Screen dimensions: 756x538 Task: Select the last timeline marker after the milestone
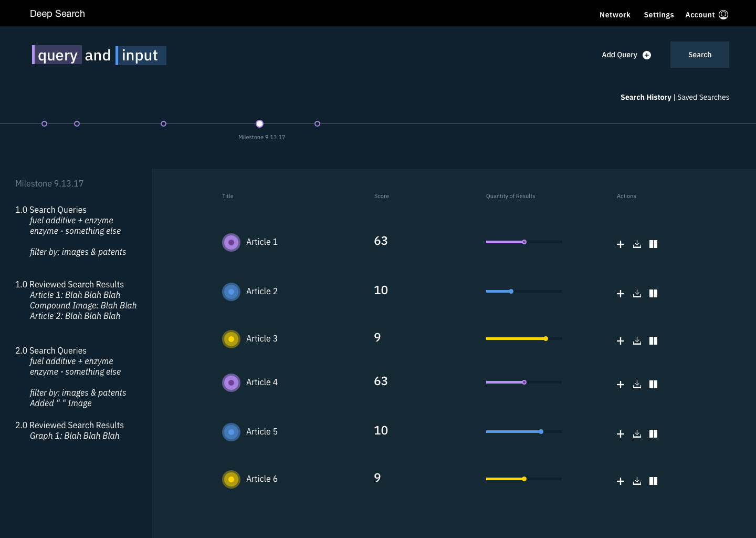[x=317, y=123]
